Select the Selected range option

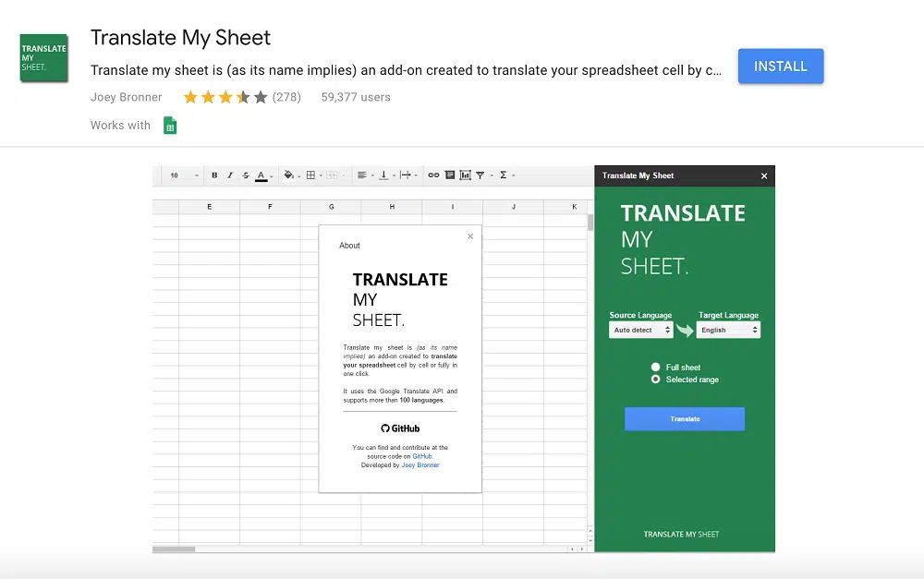tap(655, 380)
